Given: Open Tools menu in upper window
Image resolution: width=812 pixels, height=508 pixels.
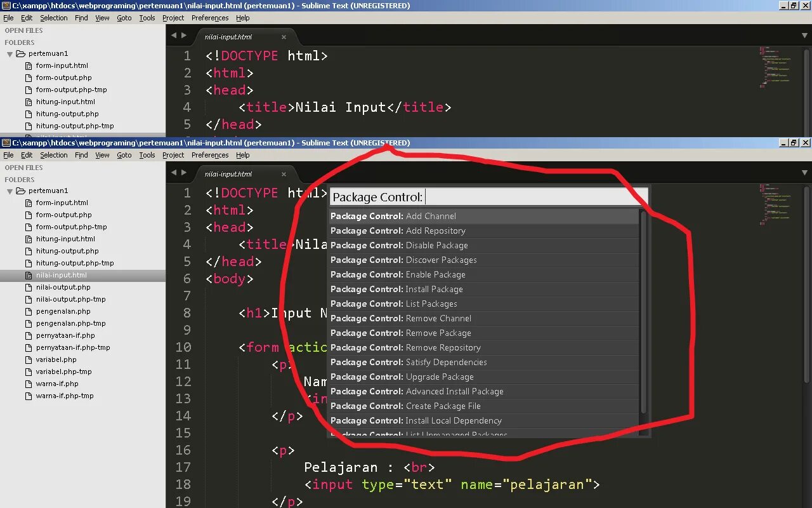Looking at the screenshot, I should click(147, 18).
